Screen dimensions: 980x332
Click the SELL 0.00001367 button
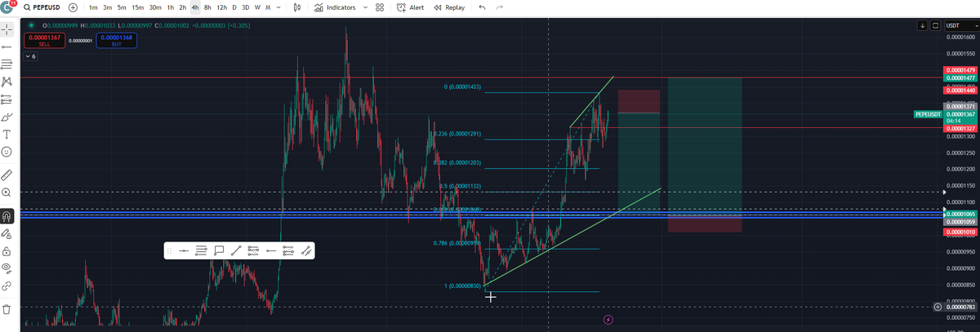44,40
